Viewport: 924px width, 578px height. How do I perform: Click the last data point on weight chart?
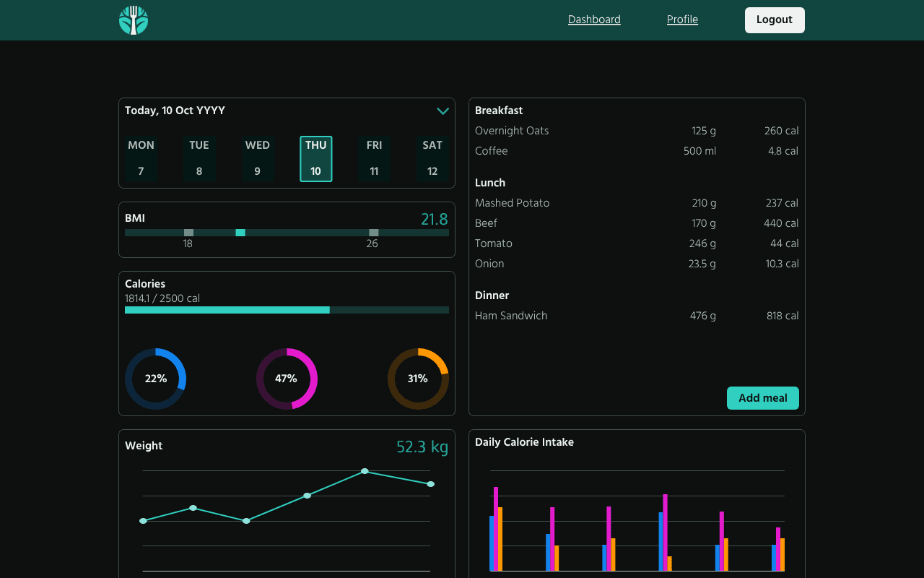[431, 484]
